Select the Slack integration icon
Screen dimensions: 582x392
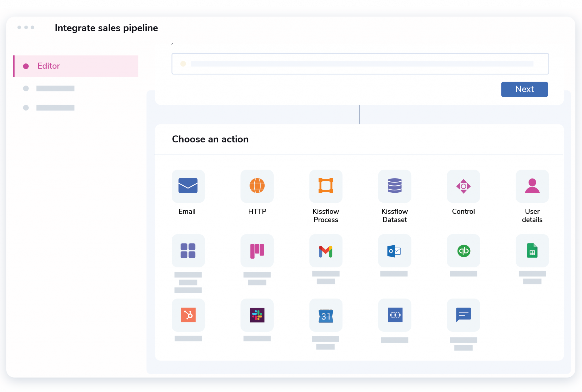257,315
